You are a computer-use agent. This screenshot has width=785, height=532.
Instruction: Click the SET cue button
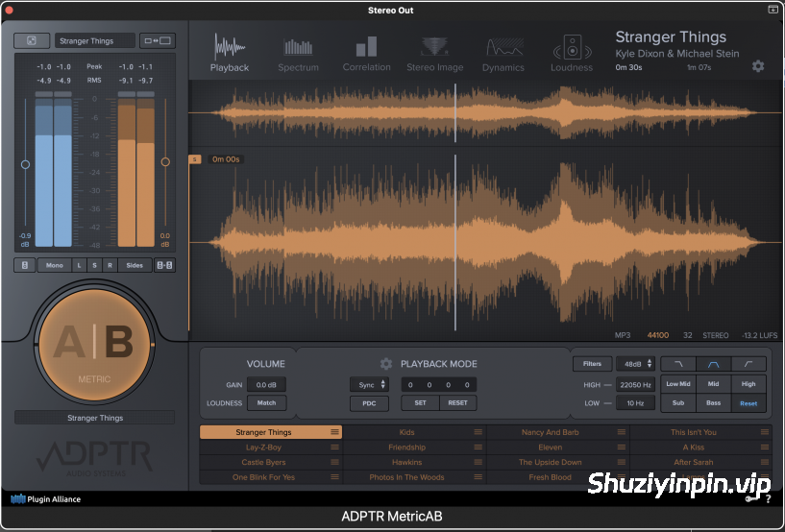(421, 403)
